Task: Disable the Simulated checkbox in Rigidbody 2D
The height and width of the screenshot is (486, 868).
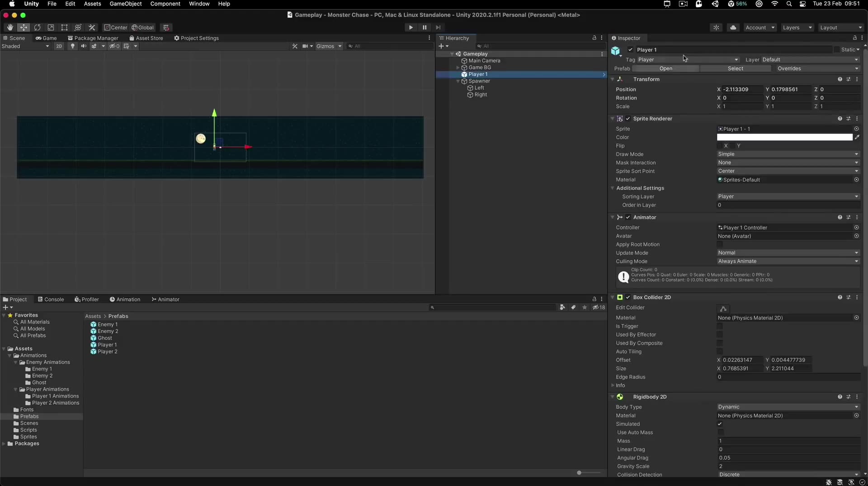Action: (720, 424)
